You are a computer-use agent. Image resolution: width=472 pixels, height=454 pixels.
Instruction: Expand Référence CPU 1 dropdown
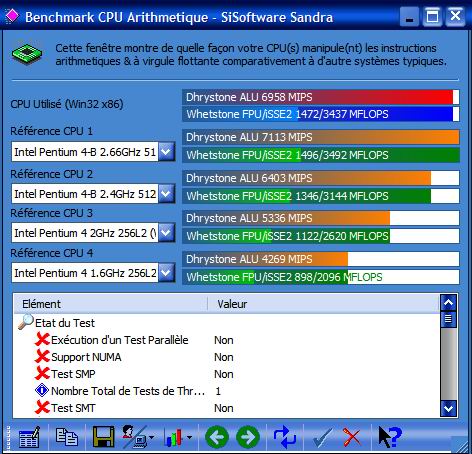click(x=166, y=152)
